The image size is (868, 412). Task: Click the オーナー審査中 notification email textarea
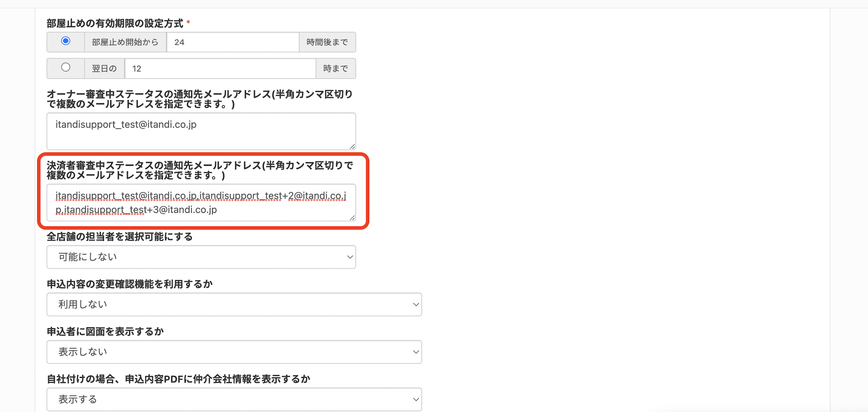[201, 131]
